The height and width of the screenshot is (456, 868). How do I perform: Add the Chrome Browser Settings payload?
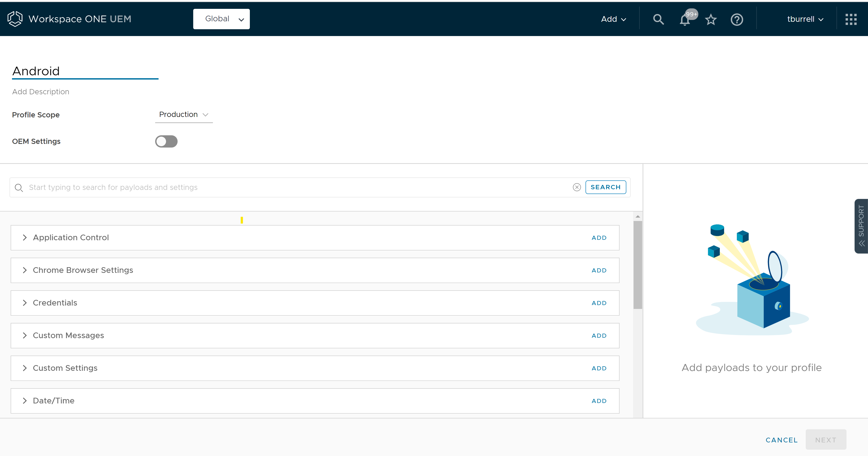point(599,271)
